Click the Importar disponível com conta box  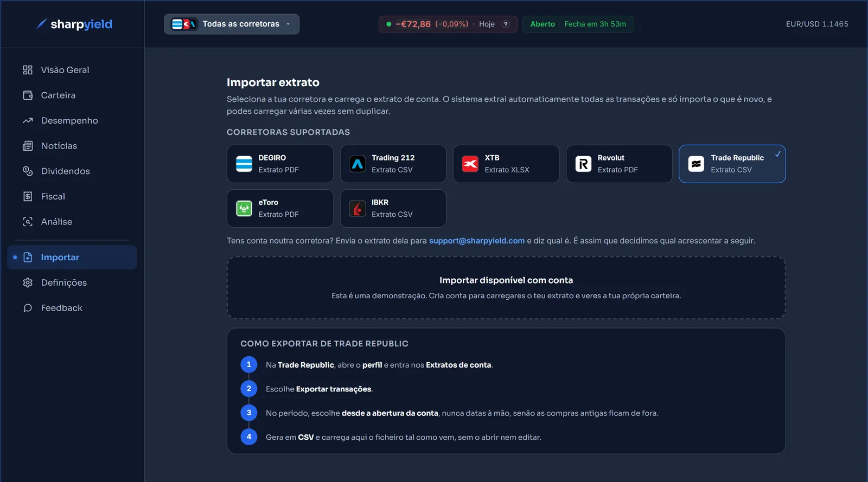(x=506, y=287)
